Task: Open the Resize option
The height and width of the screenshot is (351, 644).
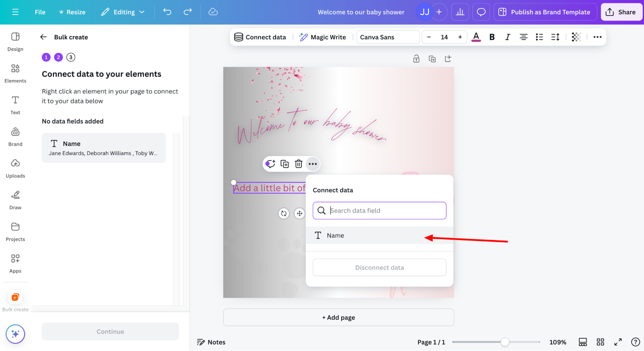Action: pos(72,12)
